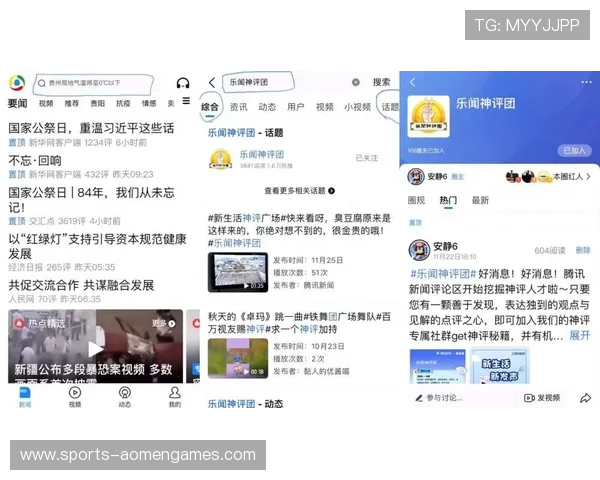Open the first blue post image thumbnail

point(438,366)
